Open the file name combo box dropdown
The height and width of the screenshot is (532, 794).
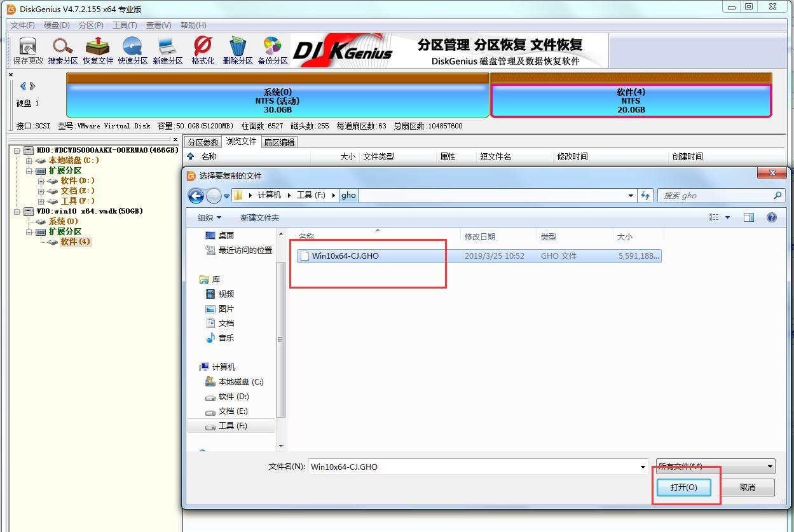(x=643, y=467)
